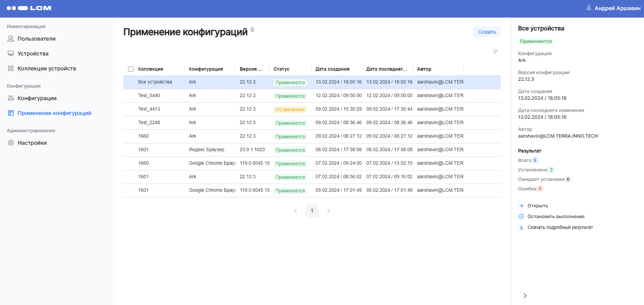Click the Открыть link in details panel
Viewport: 644px width, 305px height.
pos(537,206)
